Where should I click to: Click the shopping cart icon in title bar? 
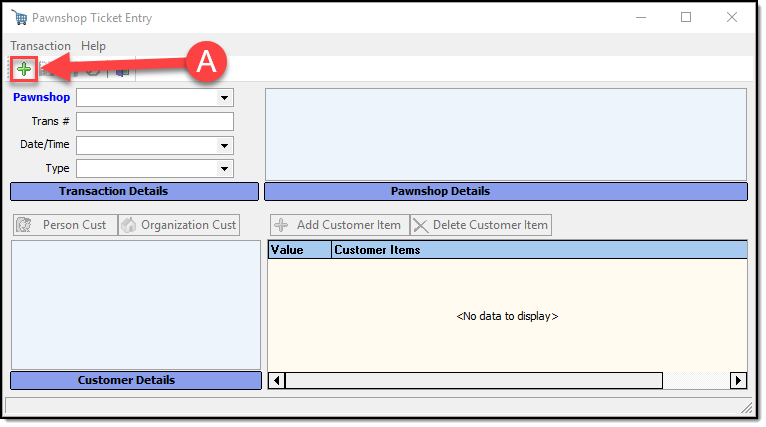(x=19, y=18)
